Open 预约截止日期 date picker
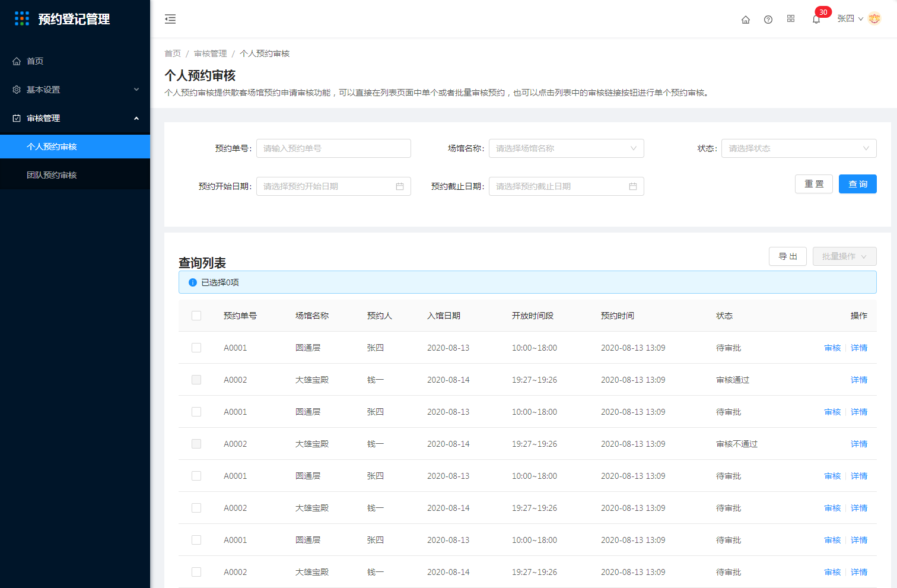897x588 pixels. (566, 186)
